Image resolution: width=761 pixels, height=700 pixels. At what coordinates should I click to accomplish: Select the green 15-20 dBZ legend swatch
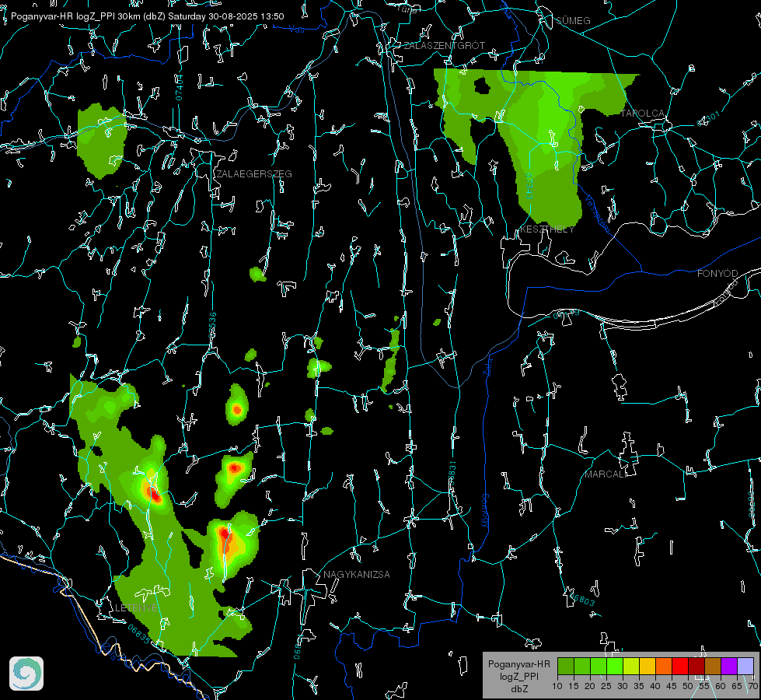click(582, 666)
